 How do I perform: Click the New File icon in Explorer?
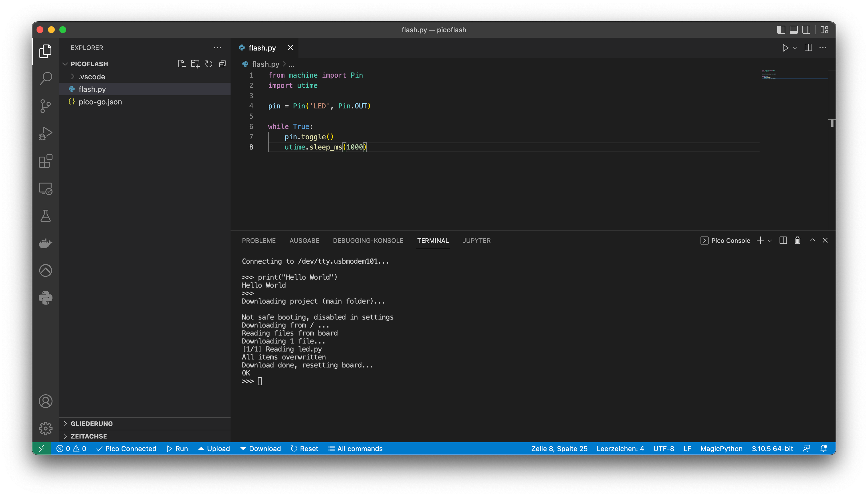click(x=181, y=64)
